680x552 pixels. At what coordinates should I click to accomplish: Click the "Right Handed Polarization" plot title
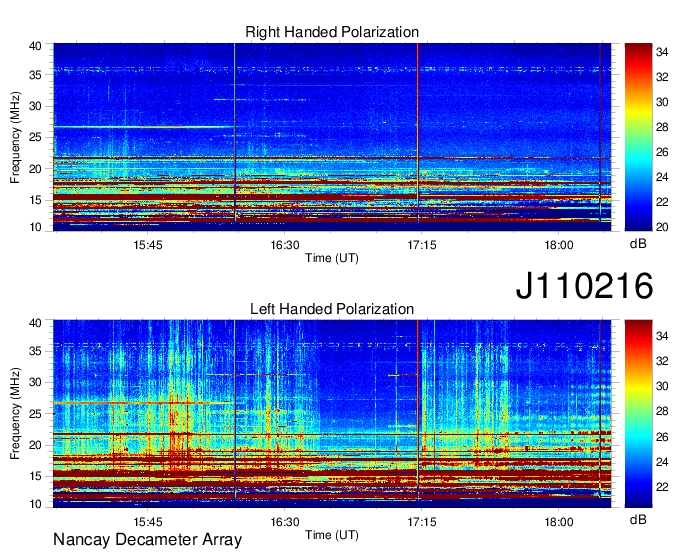332,32
